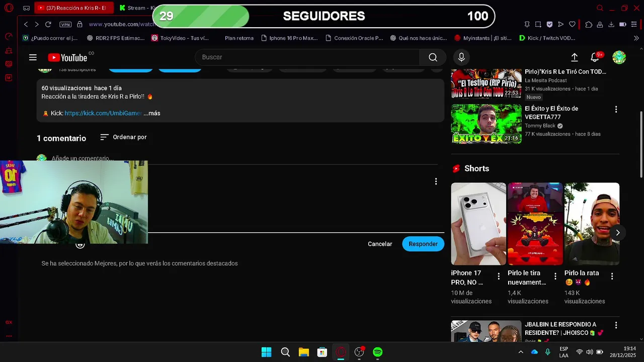Open the Windows Start button
Viewport: 644px width, 362px height.
pyautogui.click(x=266, y=352)
